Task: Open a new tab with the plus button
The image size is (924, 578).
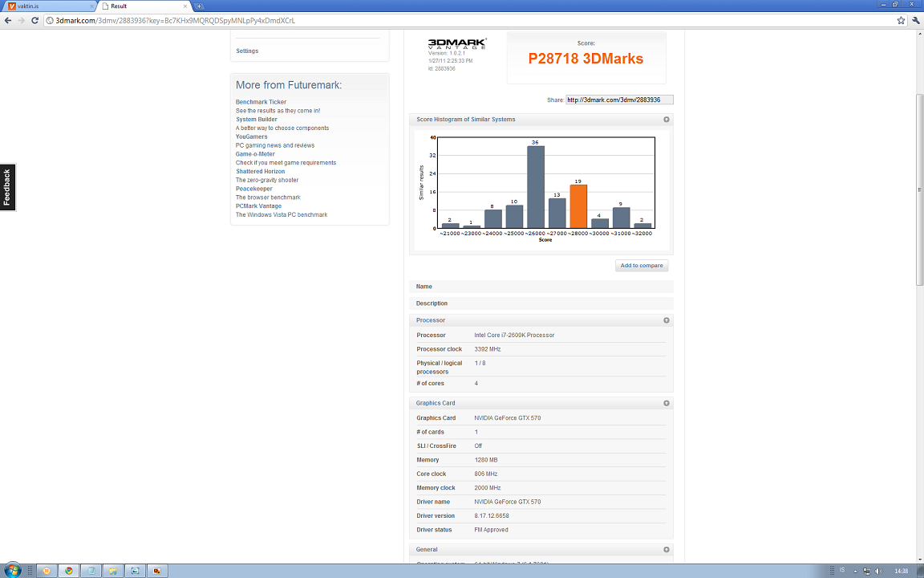Action: click(199, 6)
